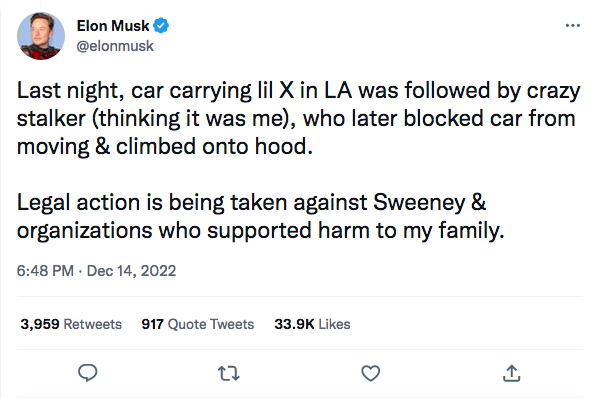Screen dimensions: 598x398
Task: View the 3,959 Retweets list
Action: click(71, 324)
